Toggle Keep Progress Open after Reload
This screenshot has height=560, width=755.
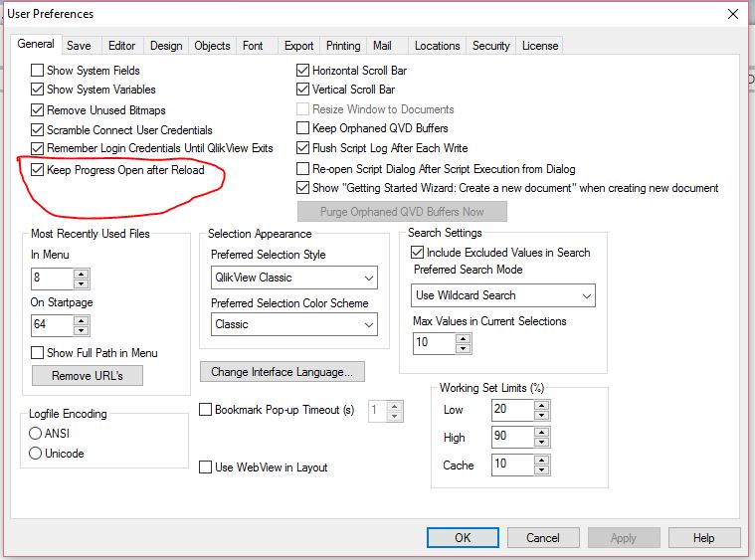point(37,169)
